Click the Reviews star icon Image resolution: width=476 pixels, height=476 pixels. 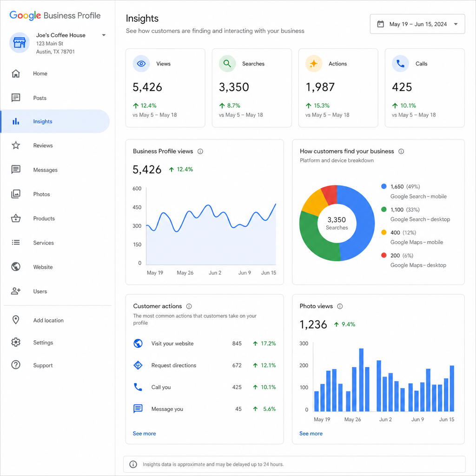pos(16,145)
